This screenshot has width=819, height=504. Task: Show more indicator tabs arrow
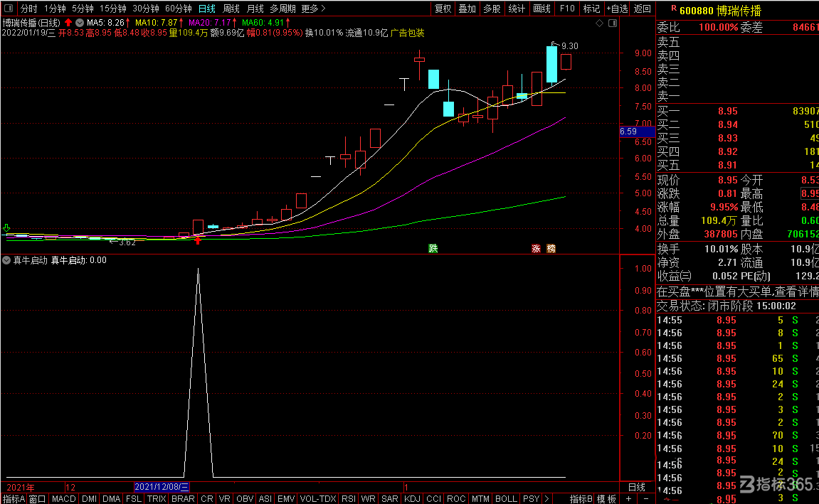click(x=547, y=499)
